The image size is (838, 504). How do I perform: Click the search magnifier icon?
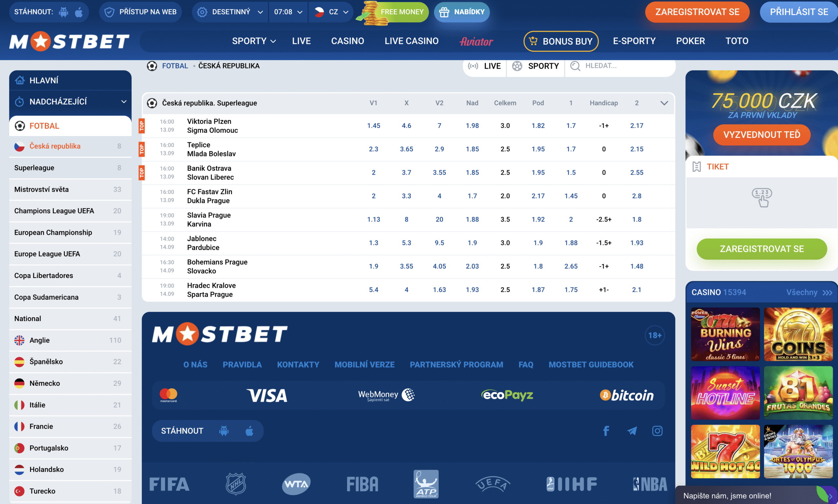pos(575,66)
